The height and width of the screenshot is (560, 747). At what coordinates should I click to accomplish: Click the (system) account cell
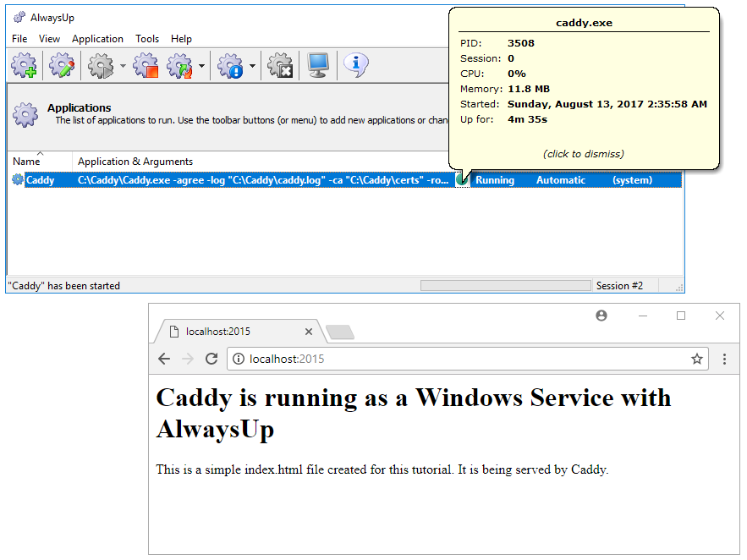coord(632,180)
